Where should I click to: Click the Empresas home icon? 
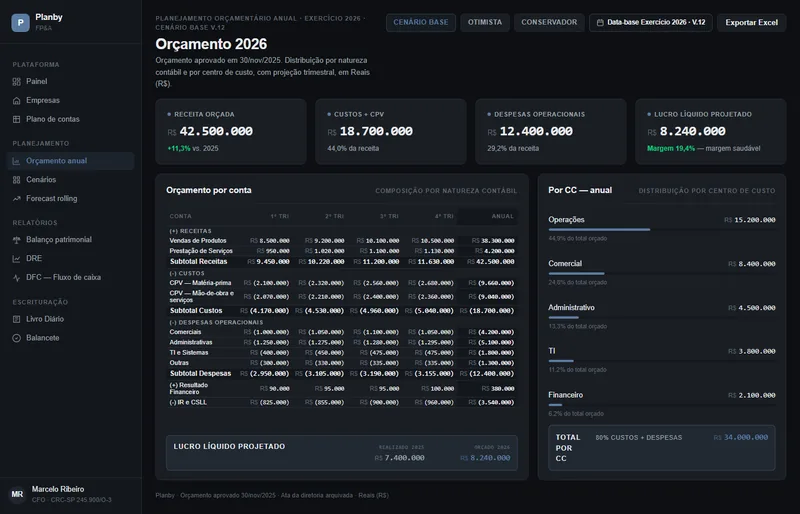point(16,101)
